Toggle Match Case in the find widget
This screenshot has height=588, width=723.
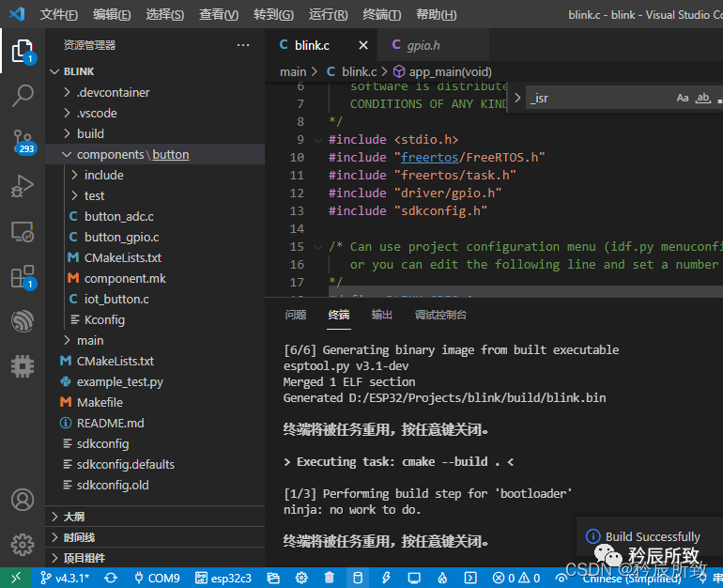point(683,98)
